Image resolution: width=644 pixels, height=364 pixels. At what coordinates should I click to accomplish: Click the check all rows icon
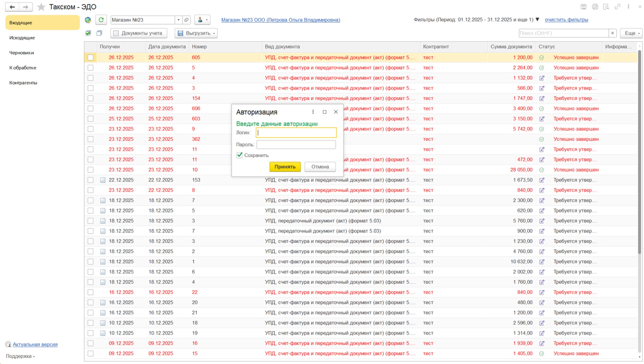click(x=88, y=33)
